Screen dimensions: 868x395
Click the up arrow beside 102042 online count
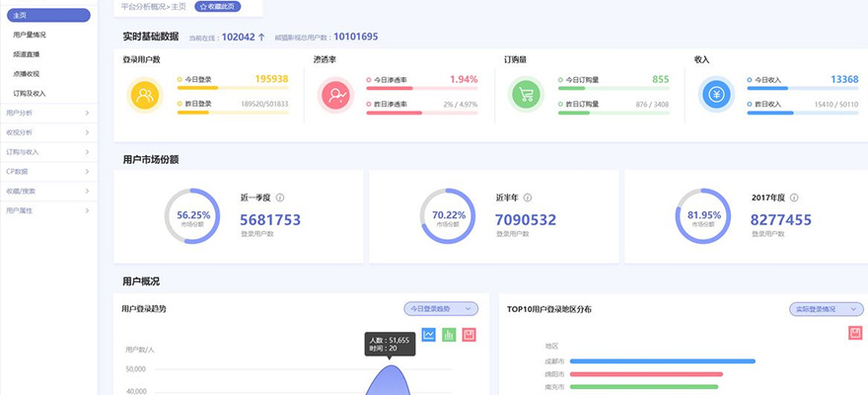261,38
